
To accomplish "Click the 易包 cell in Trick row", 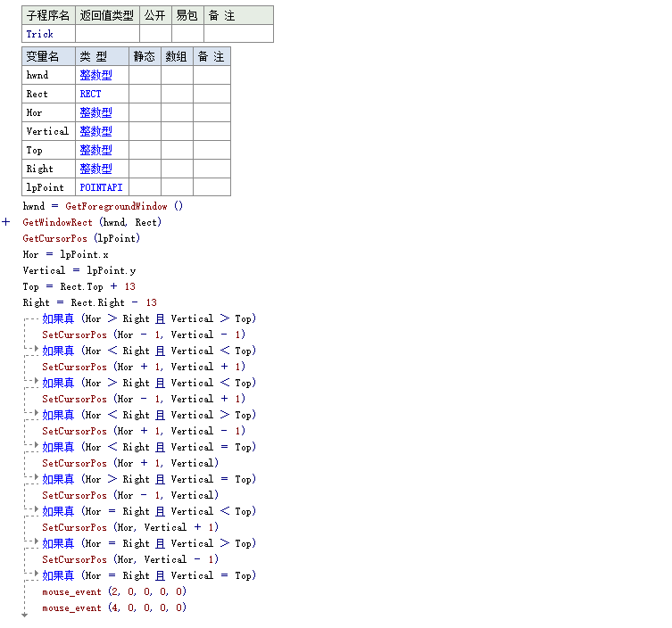I will 187,34.
